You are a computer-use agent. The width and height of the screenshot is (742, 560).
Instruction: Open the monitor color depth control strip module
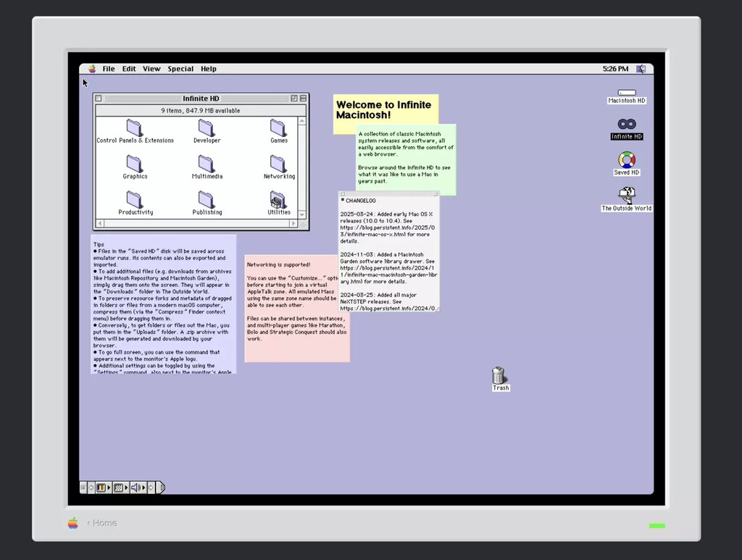click(101, 488)
